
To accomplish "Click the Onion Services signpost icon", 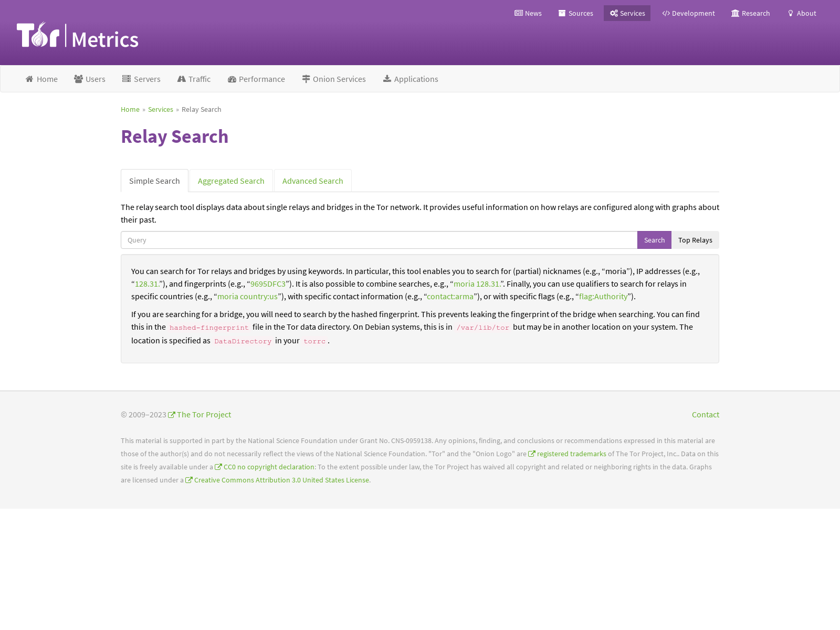I will tap(306, 79).
